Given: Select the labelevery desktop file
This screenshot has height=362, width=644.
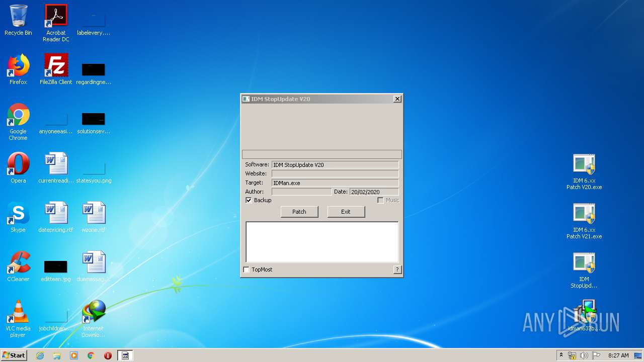Looking at the screenshot, I should coord(94,23).
